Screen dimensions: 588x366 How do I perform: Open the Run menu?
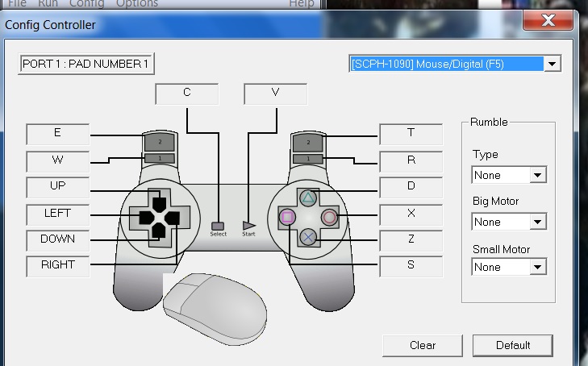coord(48,3)
